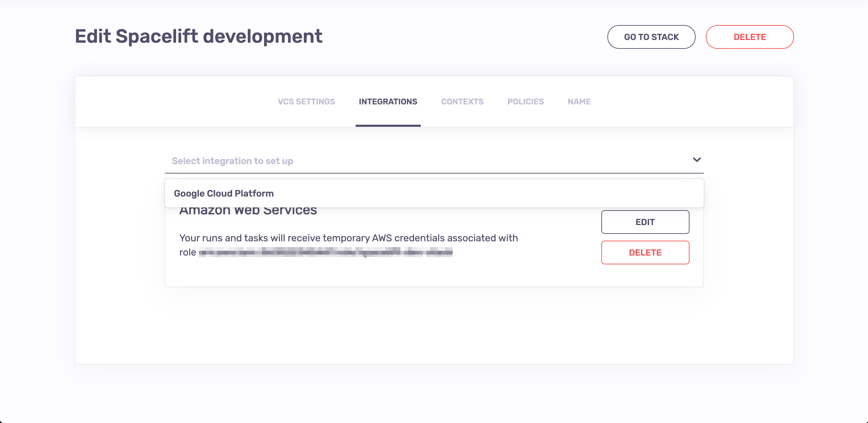868x423 pixels.
Task: Go to the NAME tab
Action: pos(579,102)
